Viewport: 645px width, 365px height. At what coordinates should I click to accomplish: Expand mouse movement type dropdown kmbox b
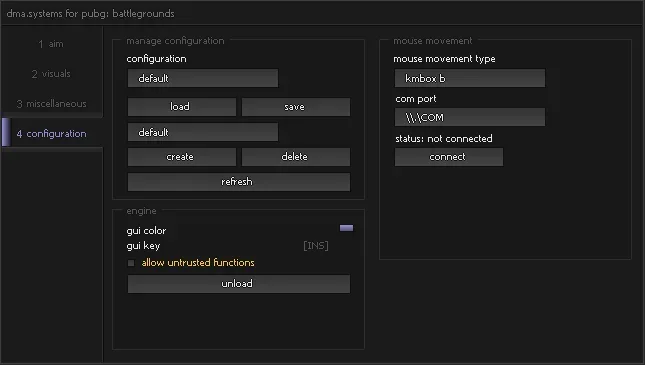[470, 78]
